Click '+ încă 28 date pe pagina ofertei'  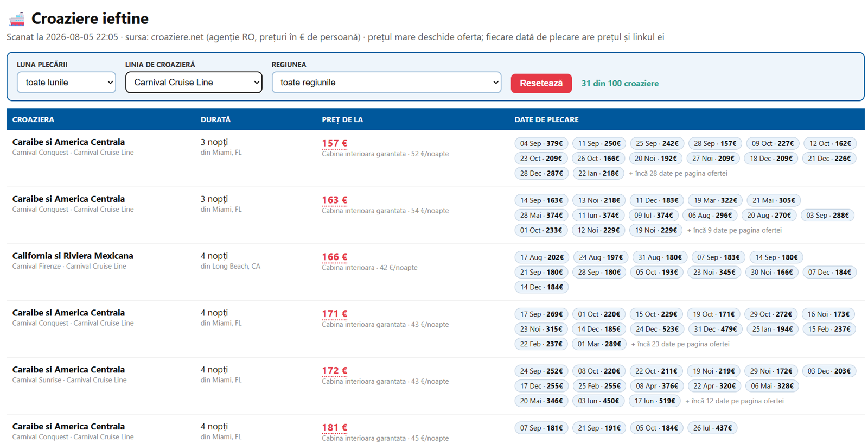click(x=678, y=174)
